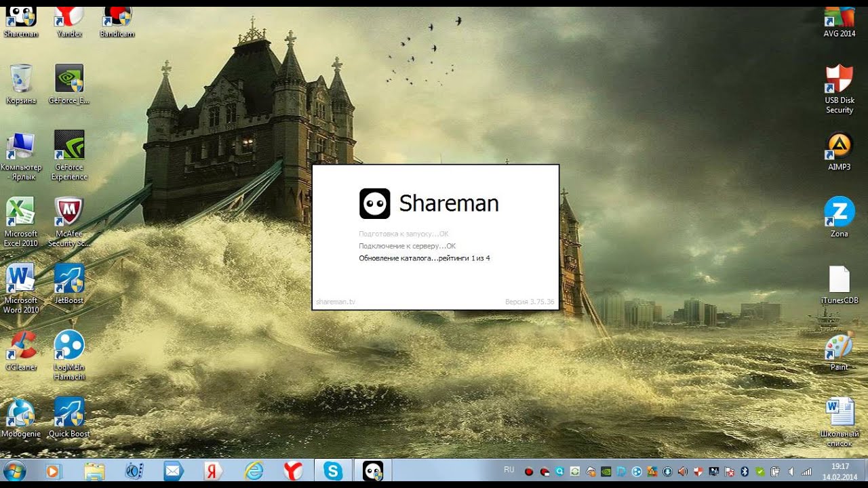Change the RU input language indicator

coord(509,470)
